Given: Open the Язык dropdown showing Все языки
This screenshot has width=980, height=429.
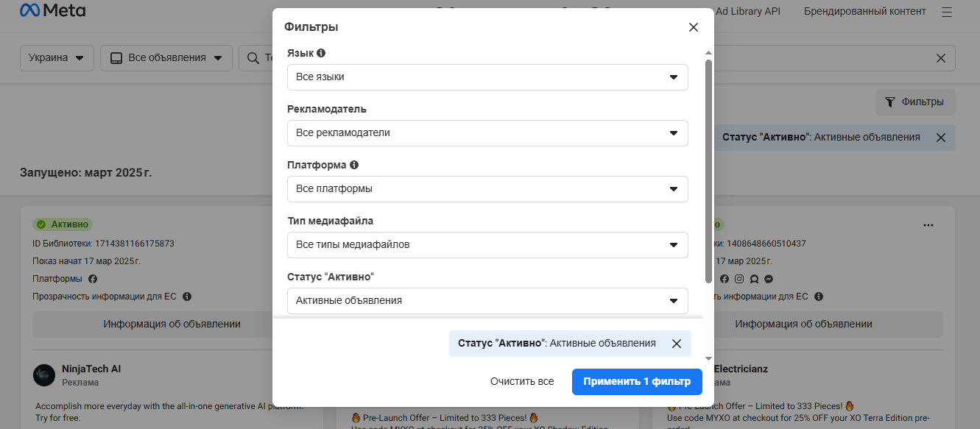Looking at the screenshot, I should coord(487,77).
